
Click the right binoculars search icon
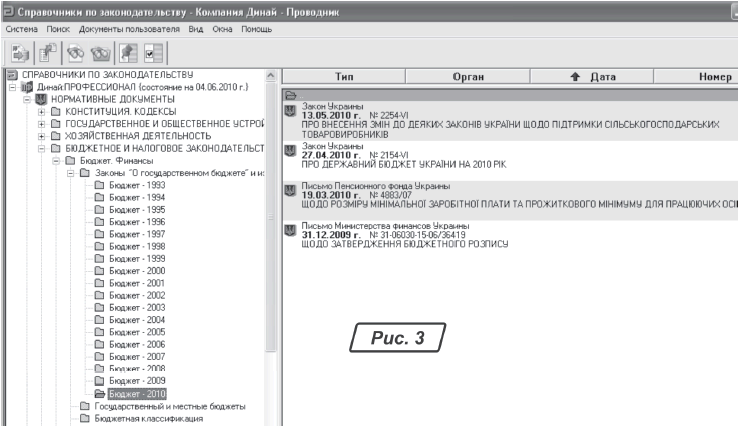(x=101, y=53)
